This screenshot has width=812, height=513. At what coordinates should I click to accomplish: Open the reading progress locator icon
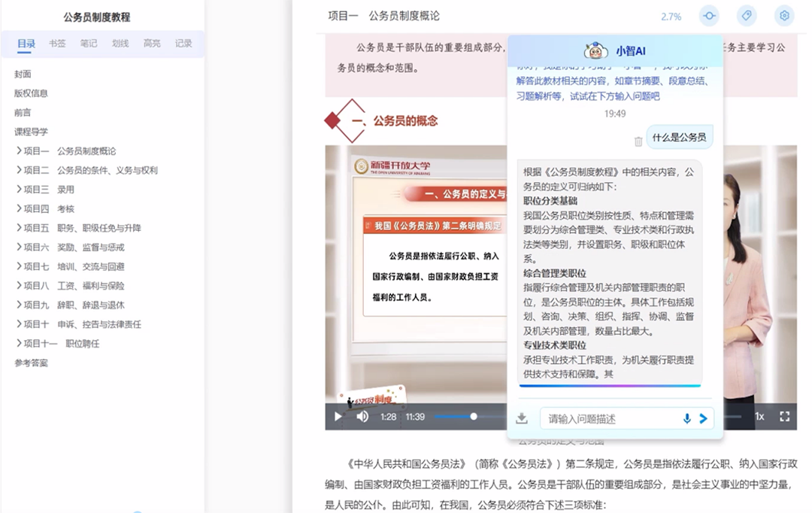click(x=709, y=16)
